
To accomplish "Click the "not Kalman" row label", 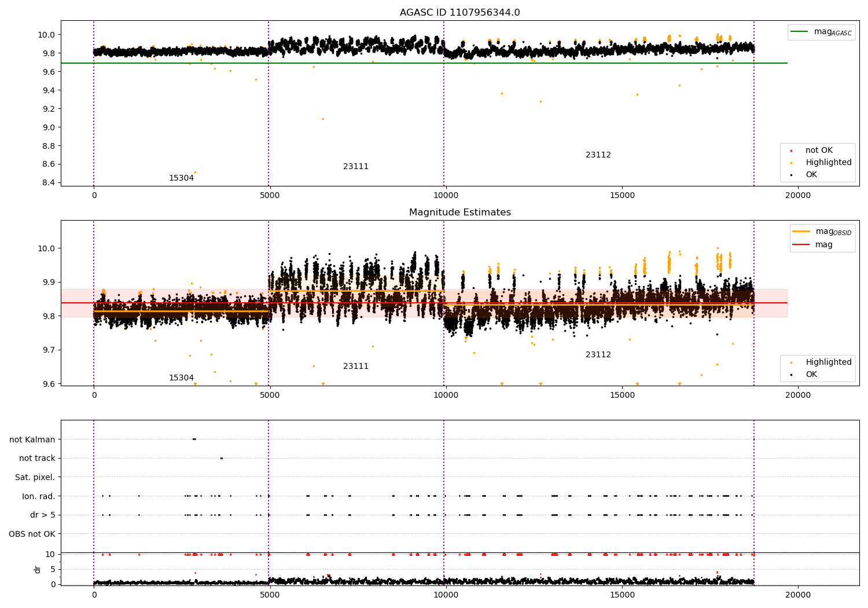I will pyautogui.click(x=32, y=439).
